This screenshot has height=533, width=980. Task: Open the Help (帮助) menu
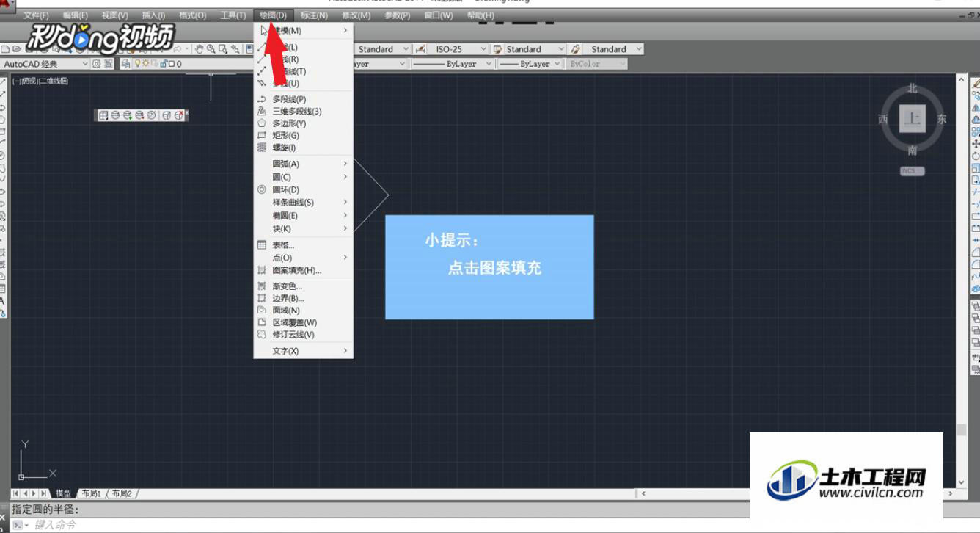coord(480,15)
